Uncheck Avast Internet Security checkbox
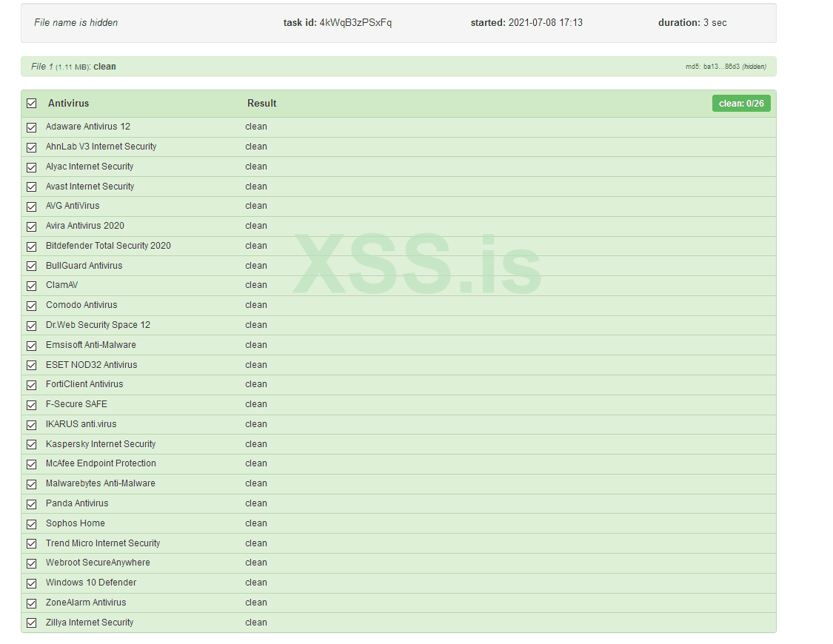Screen dimensions: 833x644 [32, 187]
